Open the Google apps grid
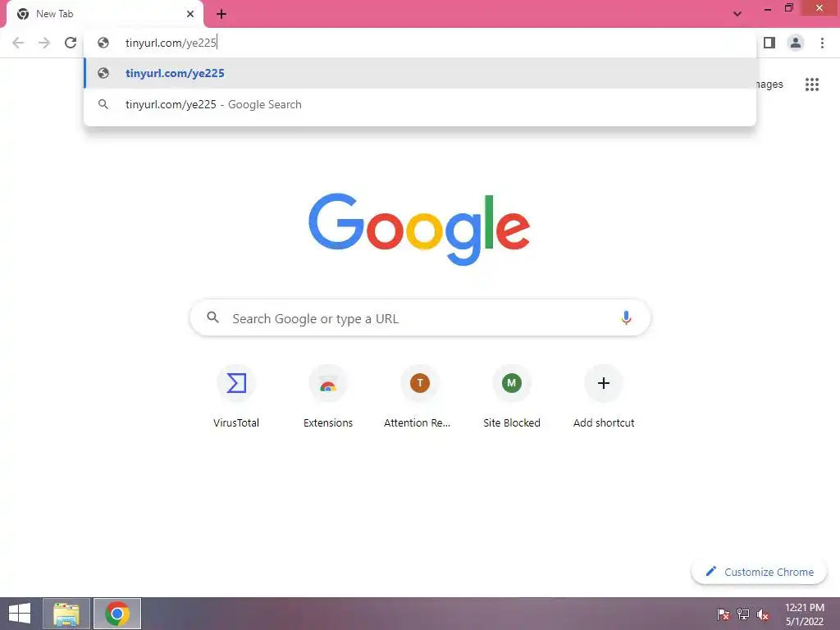 tap(812, 84)
